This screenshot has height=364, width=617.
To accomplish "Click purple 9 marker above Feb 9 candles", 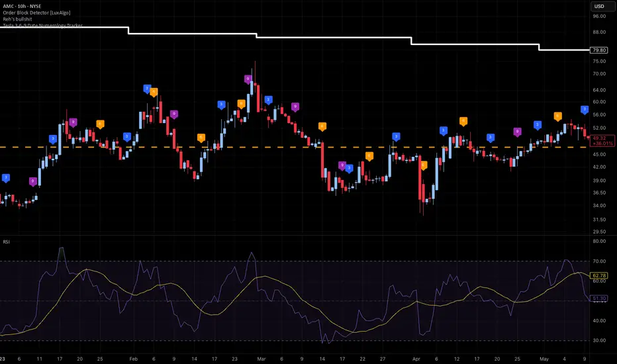I will coord(174,114).
